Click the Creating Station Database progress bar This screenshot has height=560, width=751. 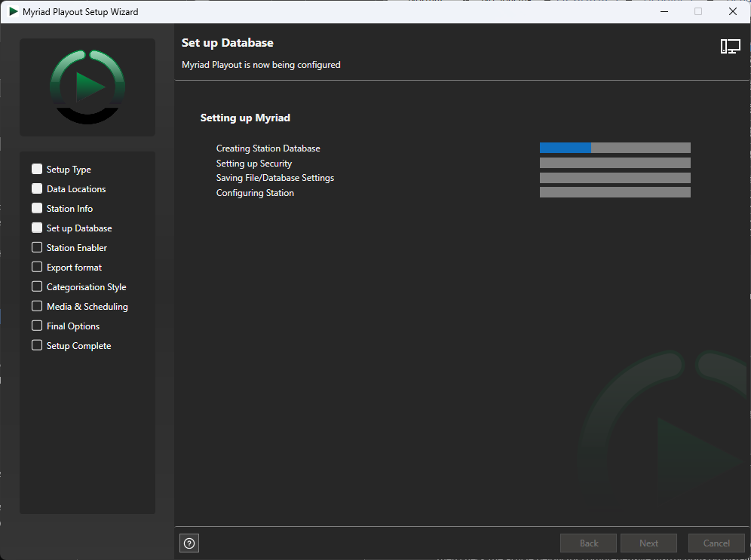[x=615, y=148]
